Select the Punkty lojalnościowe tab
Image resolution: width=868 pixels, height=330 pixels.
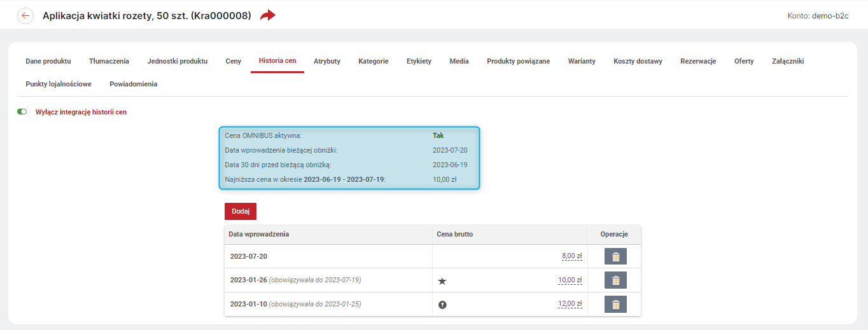click(59, 84)
